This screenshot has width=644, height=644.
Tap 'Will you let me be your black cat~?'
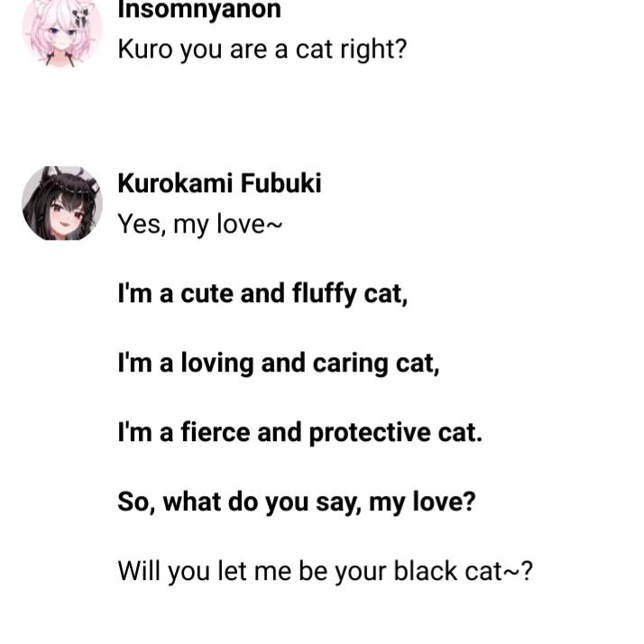pyautogui.click(x=326, y=571)
